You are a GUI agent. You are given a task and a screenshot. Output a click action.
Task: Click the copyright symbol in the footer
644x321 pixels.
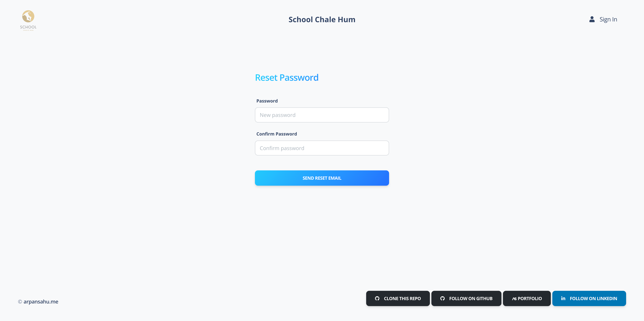click(x=20, y=302)
